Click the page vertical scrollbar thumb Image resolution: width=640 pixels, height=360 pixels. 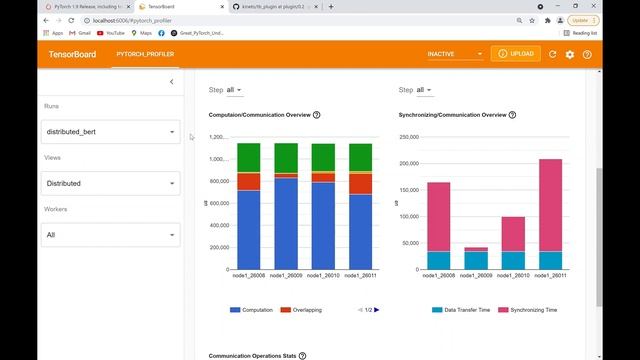(599, 237)
